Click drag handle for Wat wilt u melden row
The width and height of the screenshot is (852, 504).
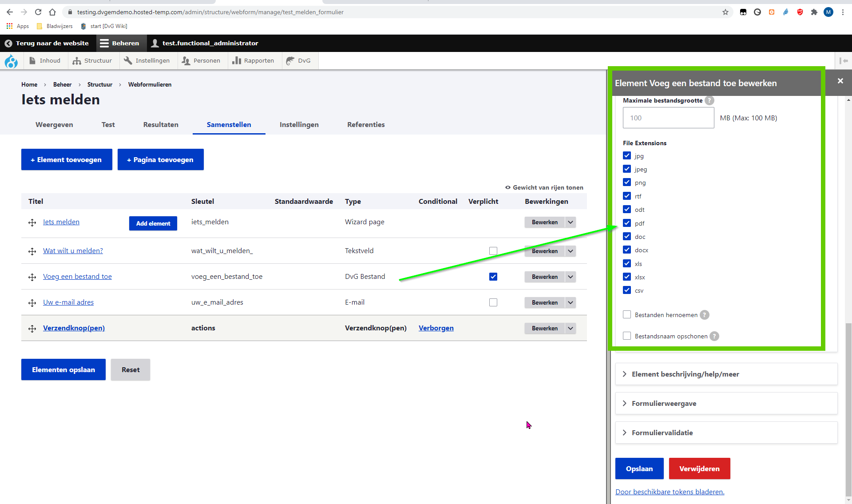click(32, 251)
